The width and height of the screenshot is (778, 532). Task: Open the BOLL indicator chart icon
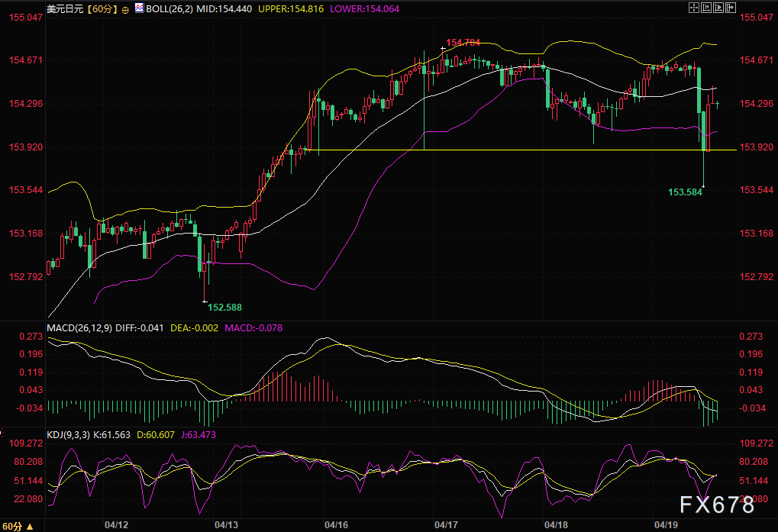coord(138,7)
